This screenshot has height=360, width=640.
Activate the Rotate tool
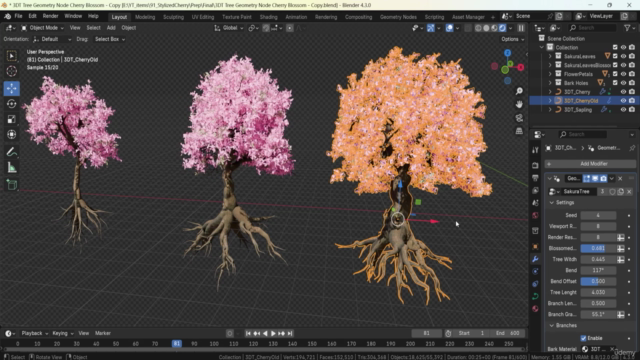tap(11, 104)
